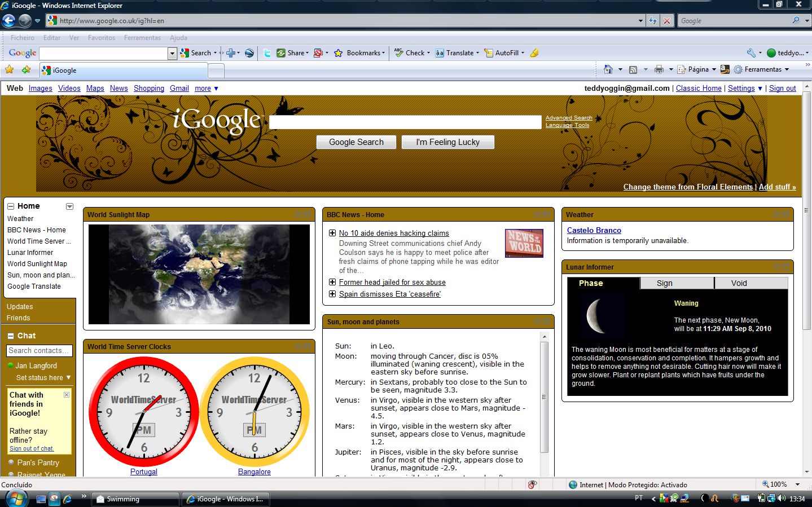812x507 pixels.
Task: Open the Ajuda menu
Action: pyautogui.click(x=178, y=38)
